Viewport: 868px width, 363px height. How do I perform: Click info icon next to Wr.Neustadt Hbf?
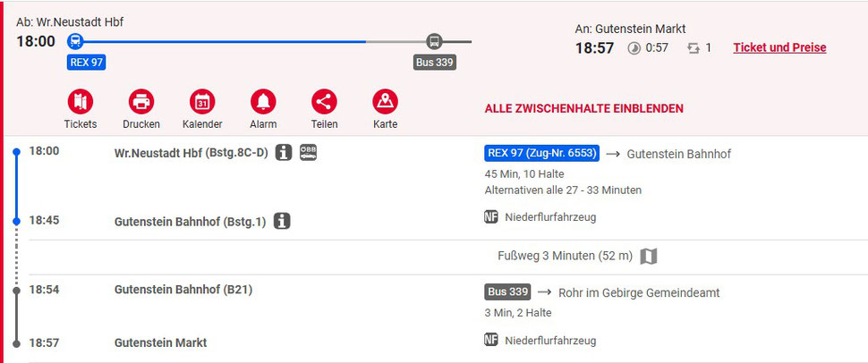[284, 153]
